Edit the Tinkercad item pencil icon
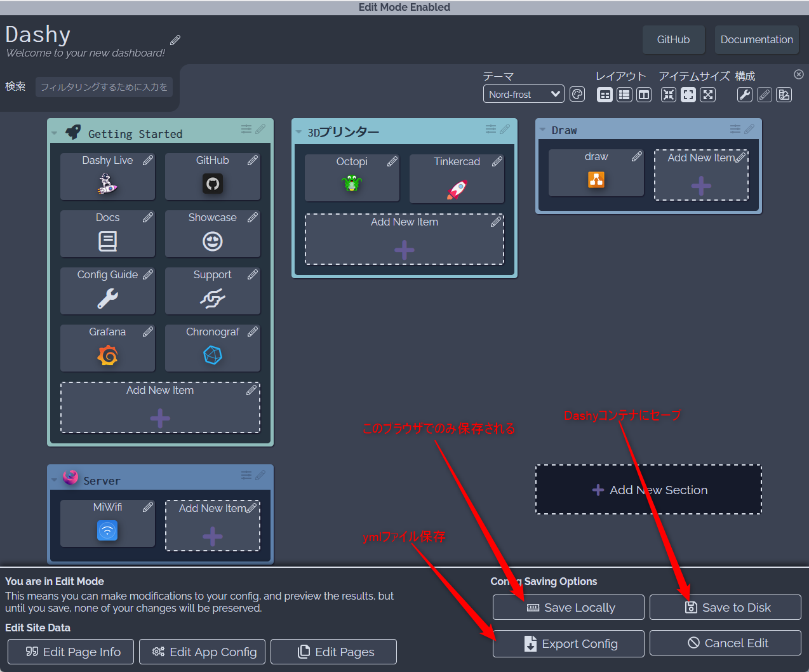The image size is (809, 672). tap(497, 161)
